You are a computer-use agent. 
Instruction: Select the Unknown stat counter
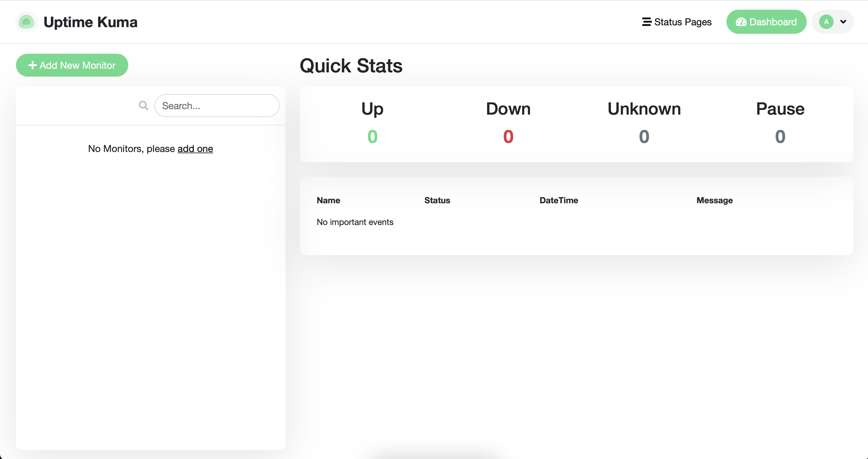pyautogui.click(x=644, y=136)
